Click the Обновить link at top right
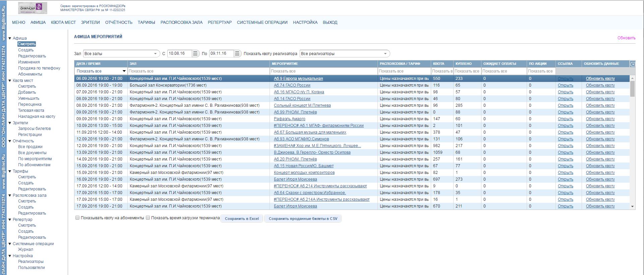The width and height of the screenshot is (644, 275). click(x=626, y=38)
